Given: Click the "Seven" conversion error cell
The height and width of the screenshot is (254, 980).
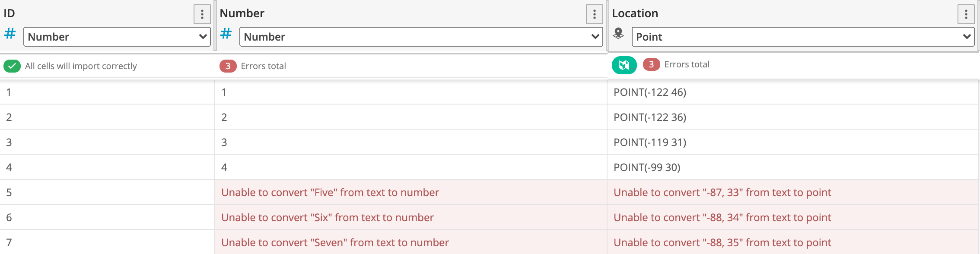Looking at the screenshot, I should pos(335,242).
